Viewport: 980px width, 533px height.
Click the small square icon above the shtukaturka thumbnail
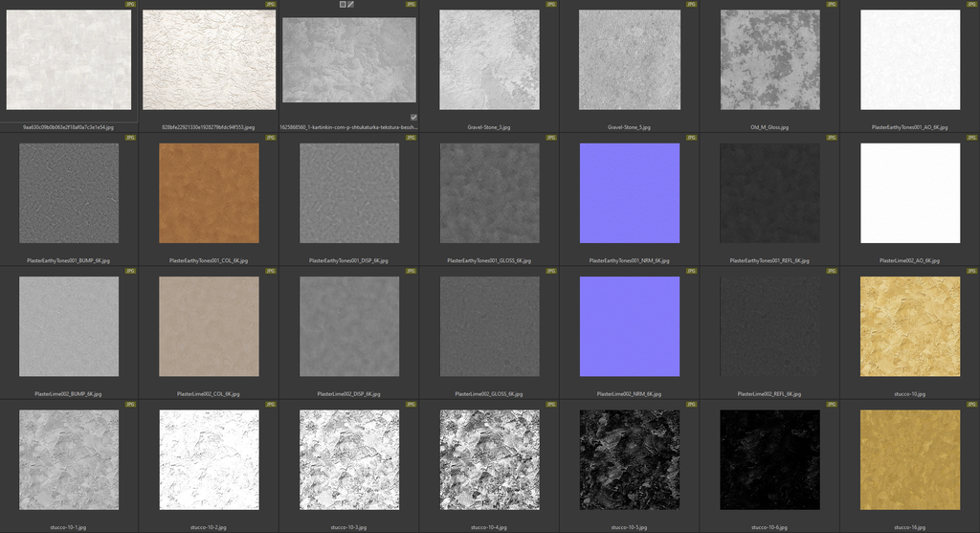[343, 5]
